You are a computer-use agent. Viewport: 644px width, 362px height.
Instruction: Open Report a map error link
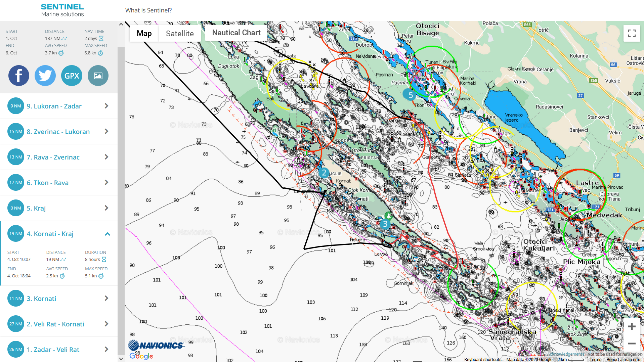click(624, 359)
